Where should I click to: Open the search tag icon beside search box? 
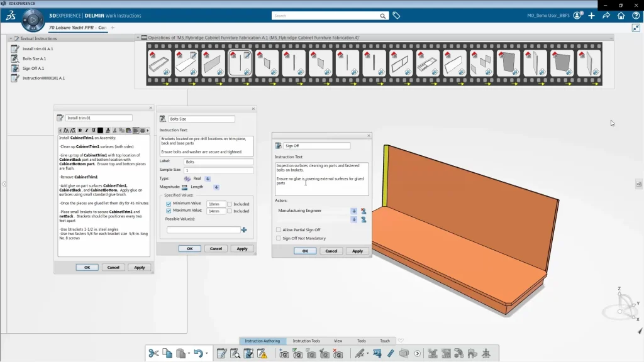pyautogui.click(x=396, y=16)
